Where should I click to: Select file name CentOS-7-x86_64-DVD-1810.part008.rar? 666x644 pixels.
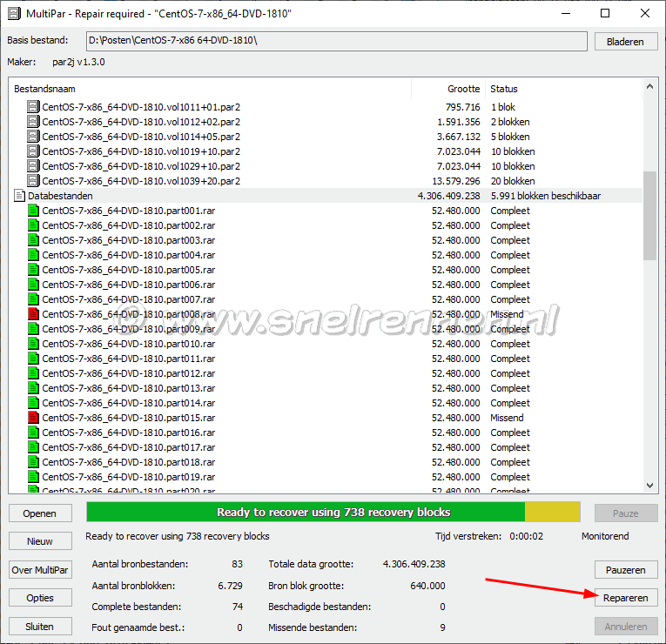point(128,314)
